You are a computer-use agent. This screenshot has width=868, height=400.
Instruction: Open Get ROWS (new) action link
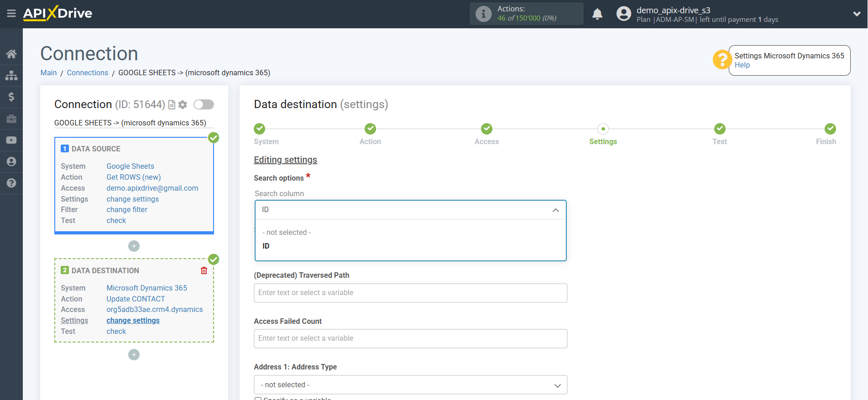[x=134, y=177]
